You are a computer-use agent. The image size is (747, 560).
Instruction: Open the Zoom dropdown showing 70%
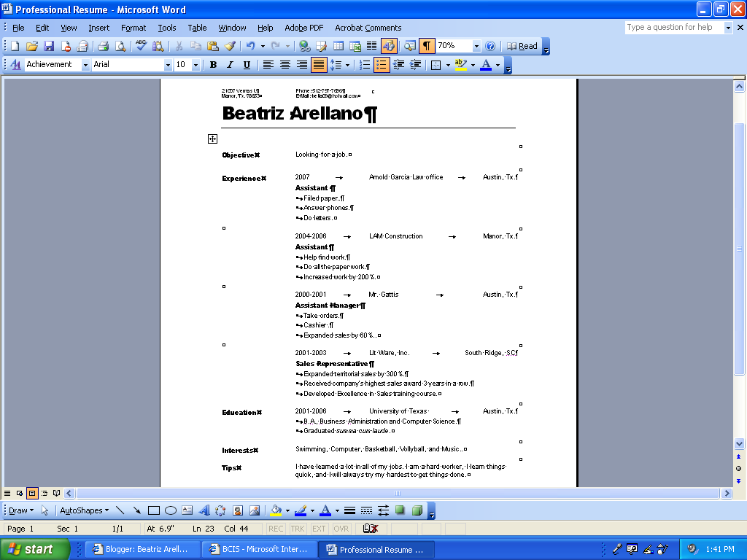[476, 46]
